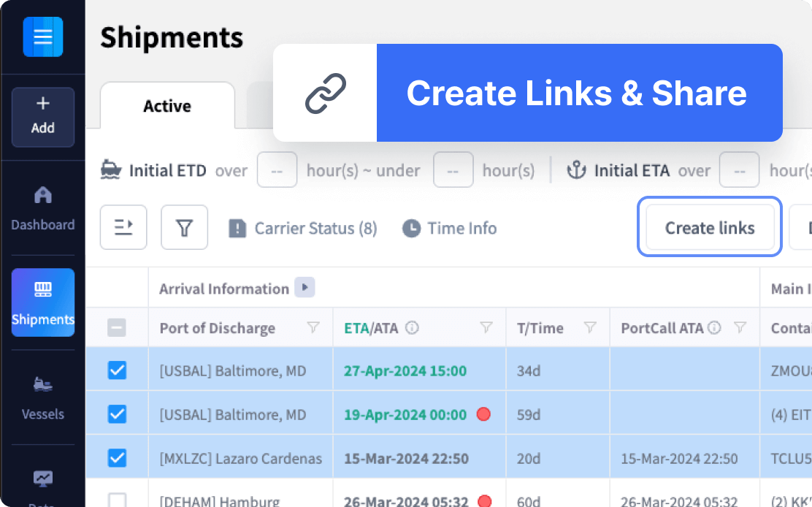Expand the Arrival Information column group
The height and width of the screenshot is (507, 812).
point(305,288)
